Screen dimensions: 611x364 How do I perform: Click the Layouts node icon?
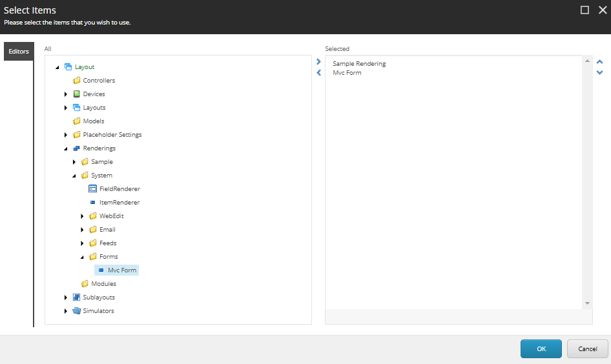pyautogui.click(x=76, y=107)
